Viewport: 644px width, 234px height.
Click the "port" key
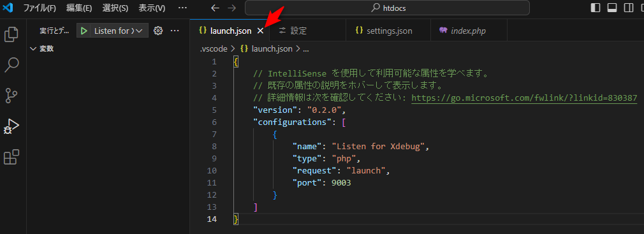(307, 183)
